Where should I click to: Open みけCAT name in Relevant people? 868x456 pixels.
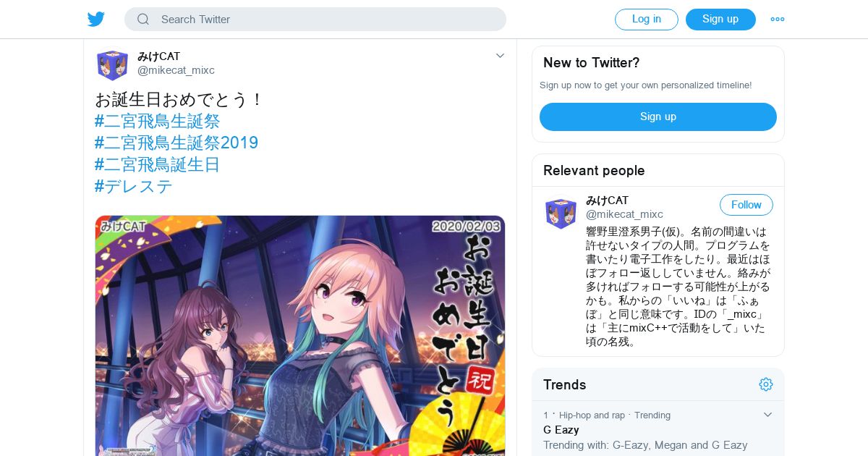[607, 200]
